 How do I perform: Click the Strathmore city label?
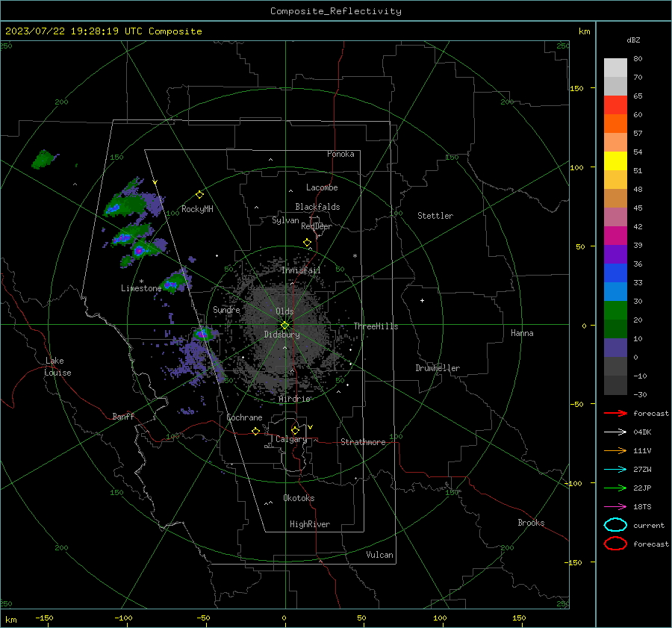click(363, 442)
